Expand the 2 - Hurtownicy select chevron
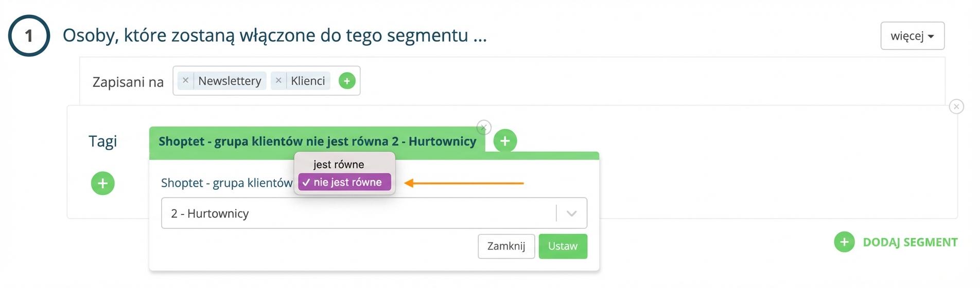The image size is (980, 288). coord(571,213)
